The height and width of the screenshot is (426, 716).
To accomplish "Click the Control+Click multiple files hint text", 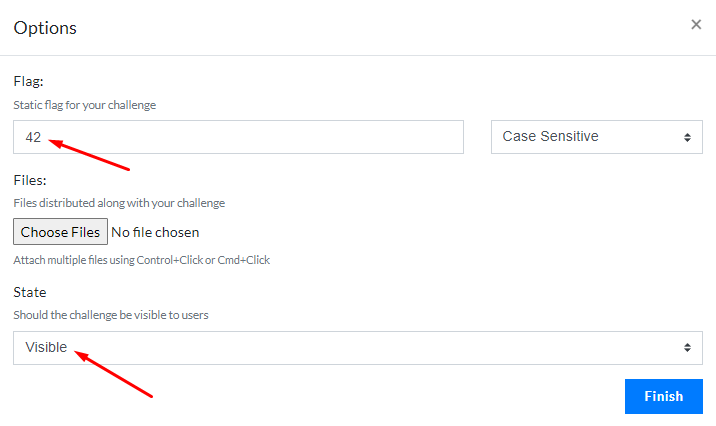I will pos(141,260).
